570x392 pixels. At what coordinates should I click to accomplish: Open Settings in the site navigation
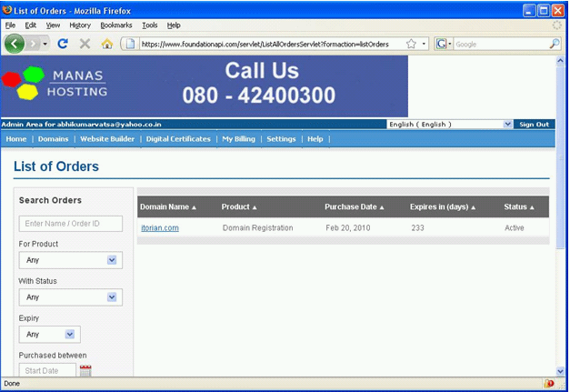click(281, 139)
